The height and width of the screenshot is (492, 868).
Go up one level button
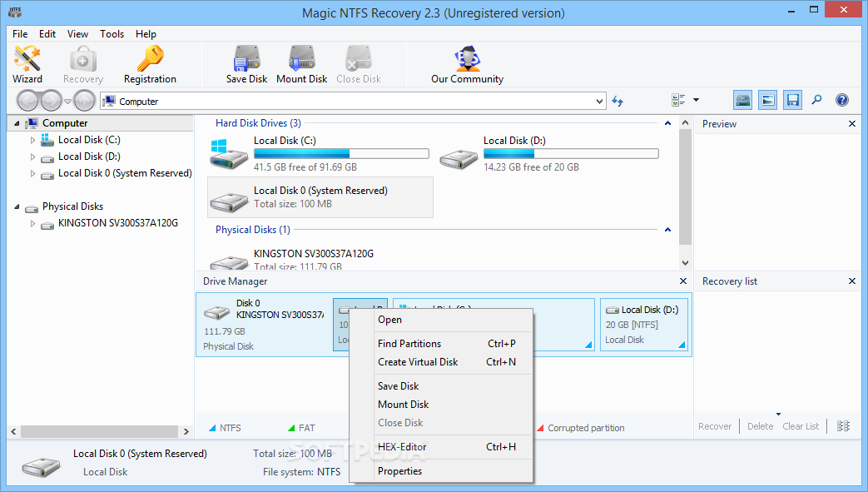tap(84, 101)
